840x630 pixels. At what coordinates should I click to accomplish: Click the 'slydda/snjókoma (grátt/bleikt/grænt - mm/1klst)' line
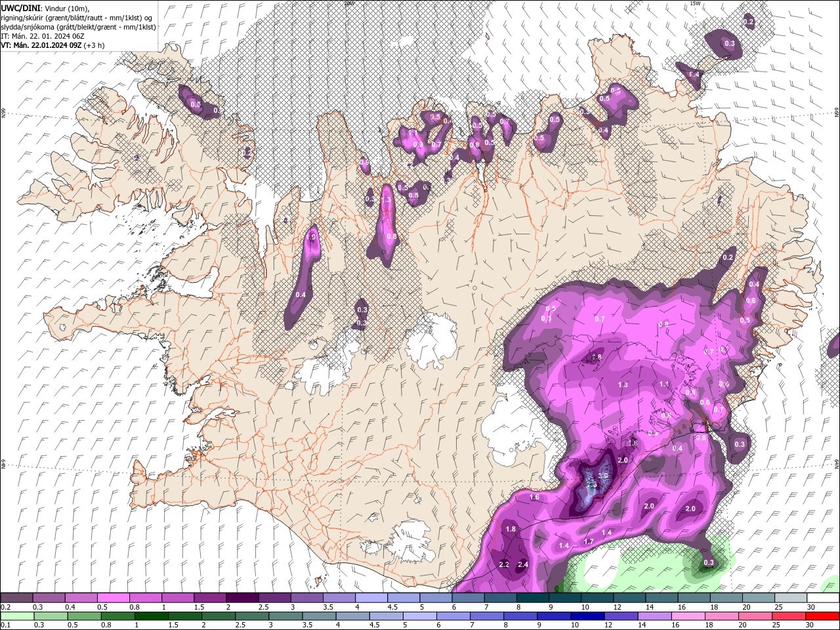78,27
